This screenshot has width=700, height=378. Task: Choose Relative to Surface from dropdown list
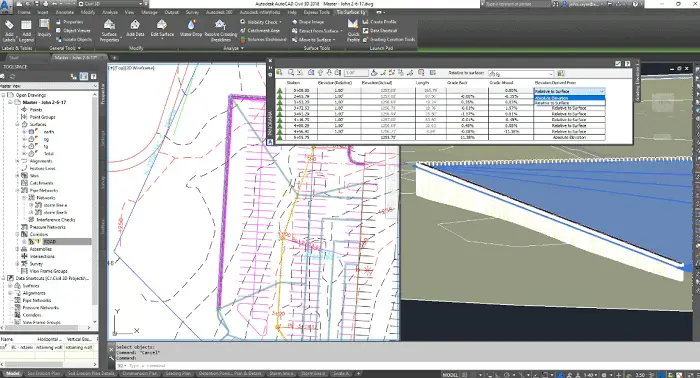point(569,103)
